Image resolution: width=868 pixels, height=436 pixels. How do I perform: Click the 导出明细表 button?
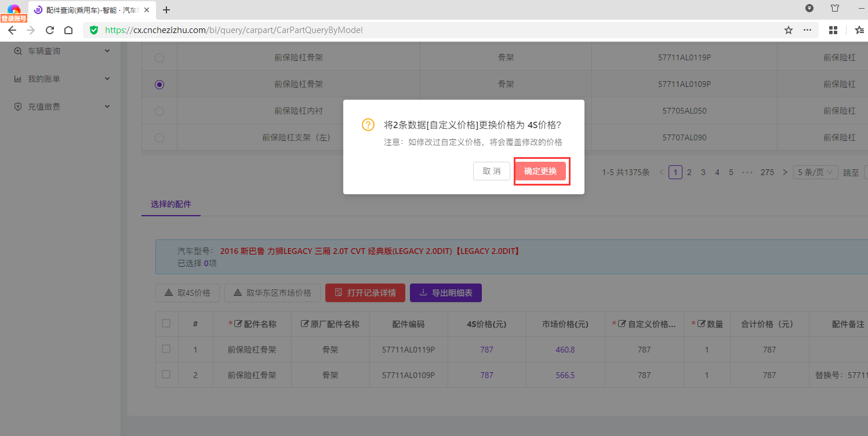click(x=446, y=293)
